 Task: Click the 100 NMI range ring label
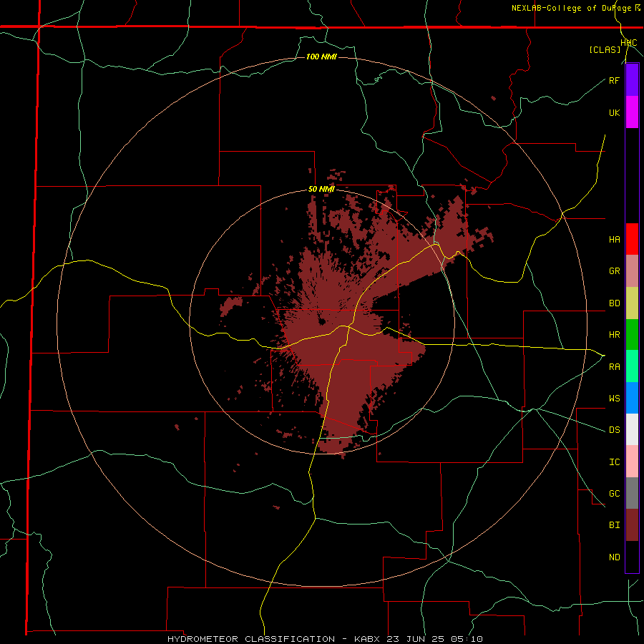321,57
